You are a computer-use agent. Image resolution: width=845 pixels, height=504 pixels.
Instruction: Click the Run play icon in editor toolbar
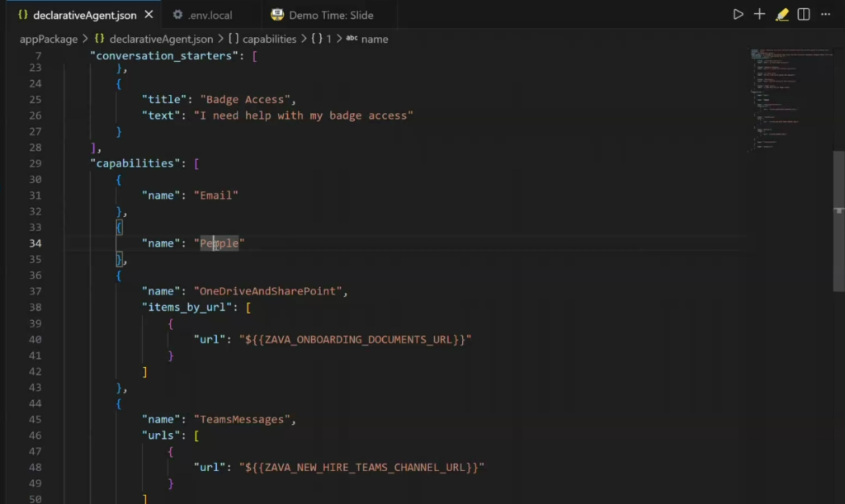738,15
